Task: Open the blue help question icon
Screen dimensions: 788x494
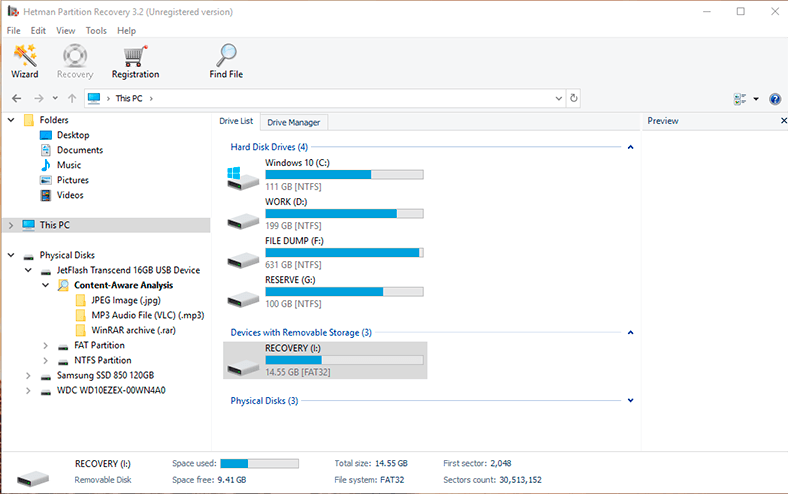Action: (775, 99)
